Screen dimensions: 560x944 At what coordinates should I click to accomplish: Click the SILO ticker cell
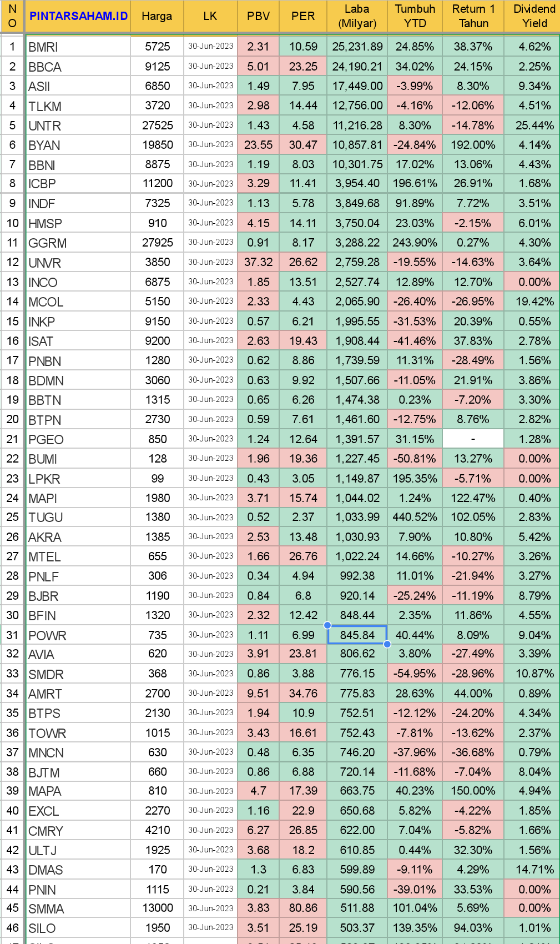point(78,928)
